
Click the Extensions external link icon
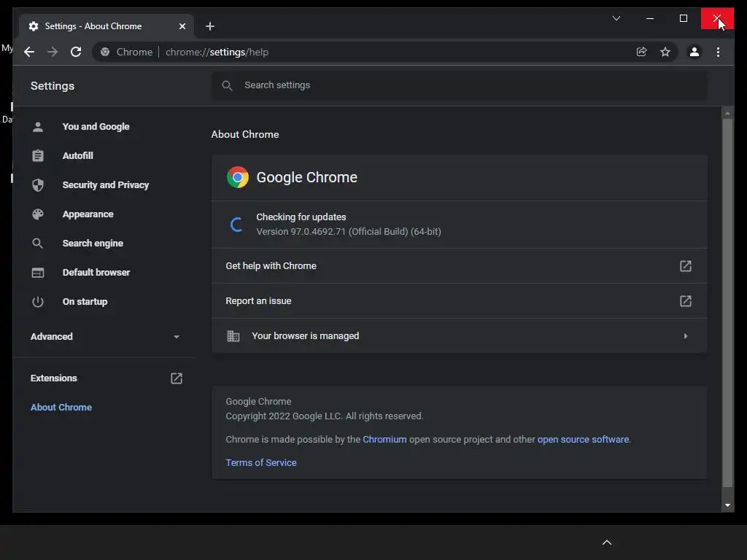pyautogui.click(x=177, y=378)
